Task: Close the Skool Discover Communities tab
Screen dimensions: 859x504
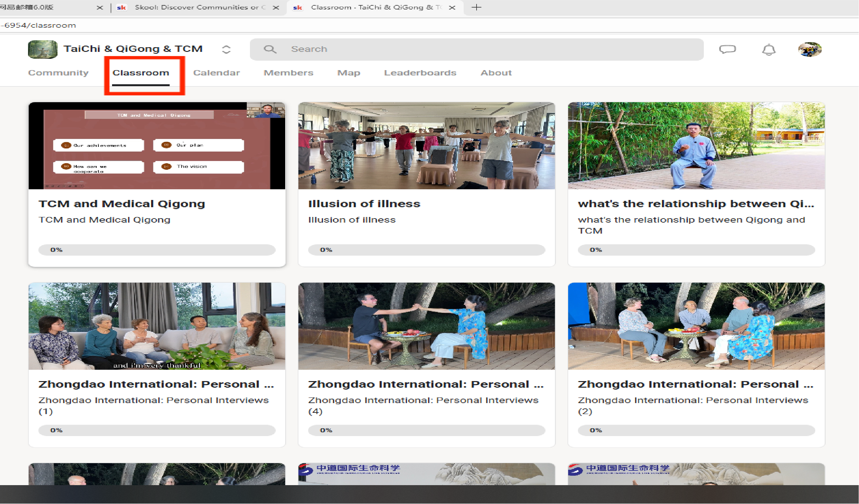Action: tap(276, 8)
